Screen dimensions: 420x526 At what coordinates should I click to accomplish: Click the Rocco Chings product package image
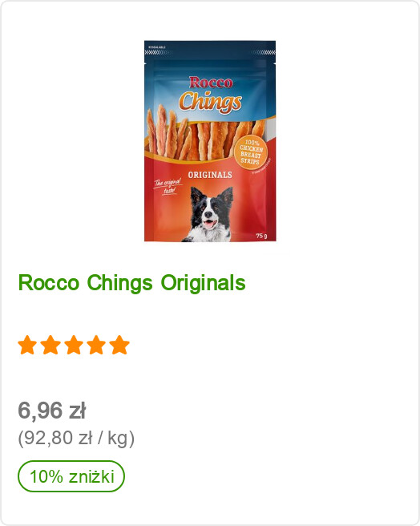(x=210, y=141)
